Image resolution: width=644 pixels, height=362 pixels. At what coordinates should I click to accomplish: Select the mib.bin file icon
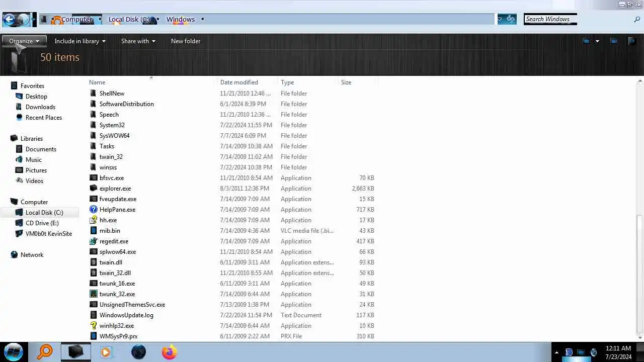click(x=93, y=231)
